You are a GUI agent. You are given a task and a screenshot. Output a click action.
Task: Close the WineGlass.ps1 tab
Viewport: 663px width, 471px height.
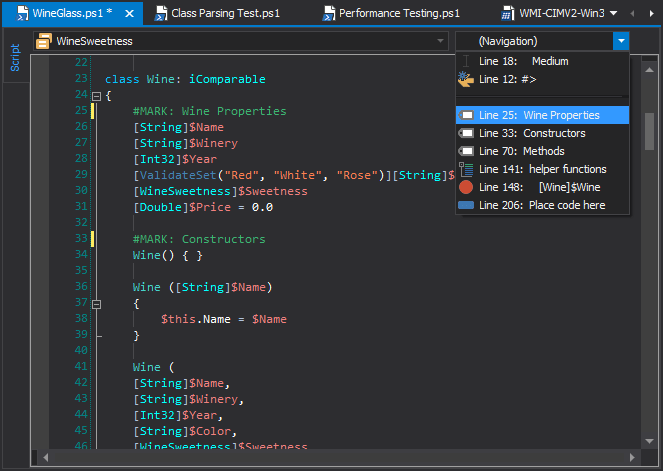[130, 14]
